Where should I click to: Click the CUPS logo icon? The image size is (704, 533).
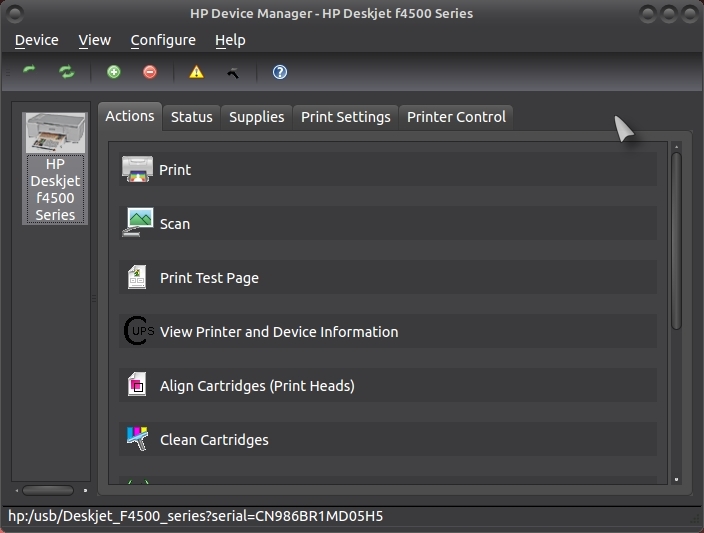(138, 331)
